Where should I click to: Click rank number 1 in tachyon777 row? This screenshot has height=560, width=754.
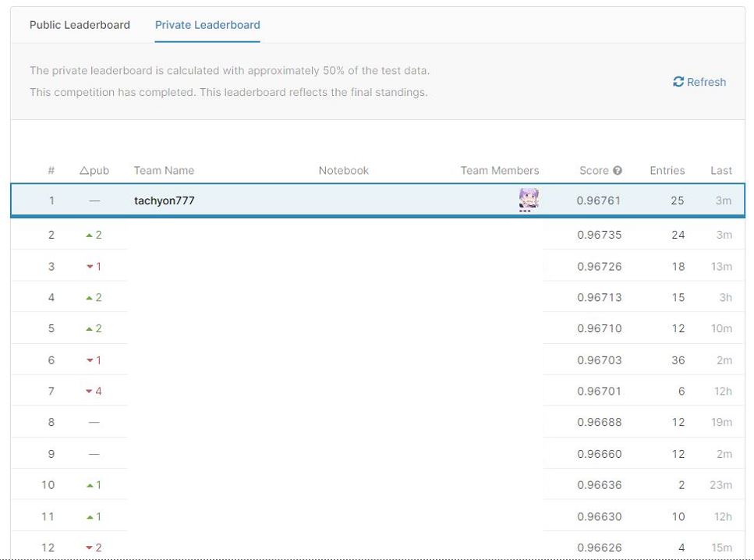pos(51,200)
